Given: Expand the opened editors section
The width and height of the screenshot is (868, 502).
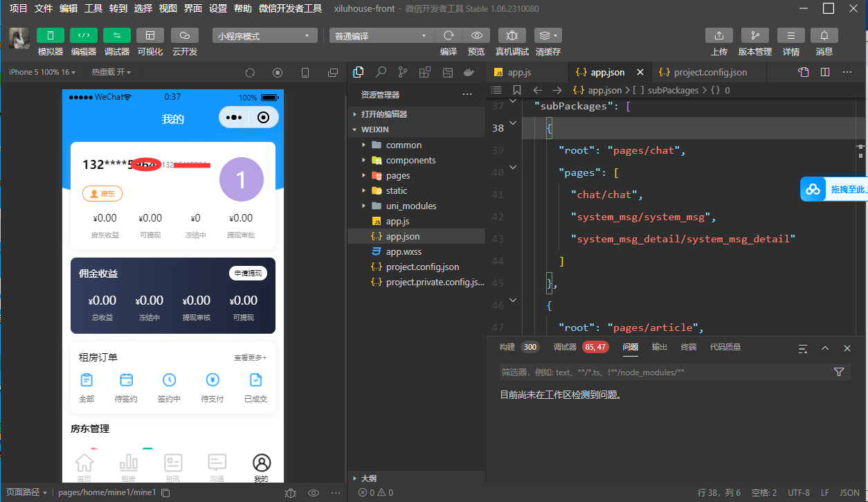Looking at the screenshot, I should pyautogui.click(x=416, y=114).
